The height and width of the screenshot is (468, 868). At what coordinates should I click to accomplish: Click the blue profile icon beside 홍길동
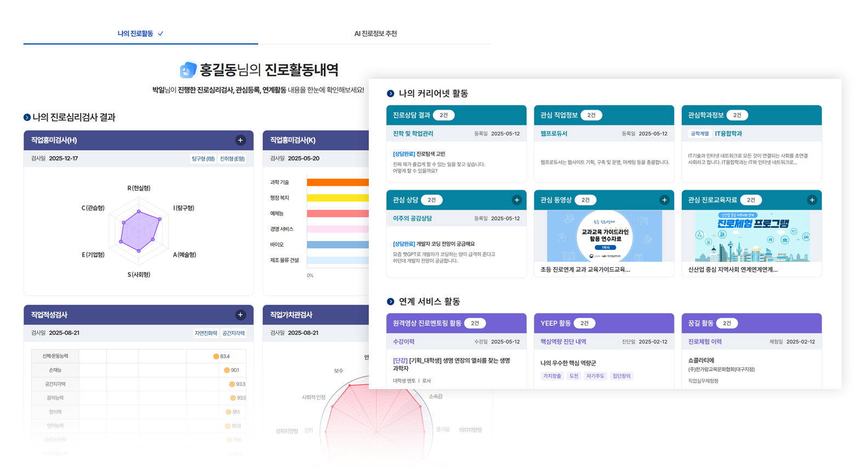pyautogui.click(x=188, y=70)
